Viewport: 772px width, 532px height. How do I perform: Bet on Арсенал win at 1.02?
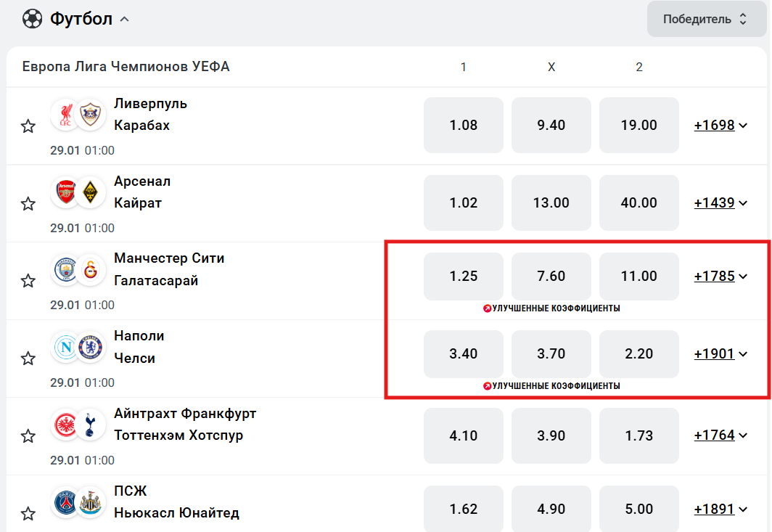coord(464,203)
